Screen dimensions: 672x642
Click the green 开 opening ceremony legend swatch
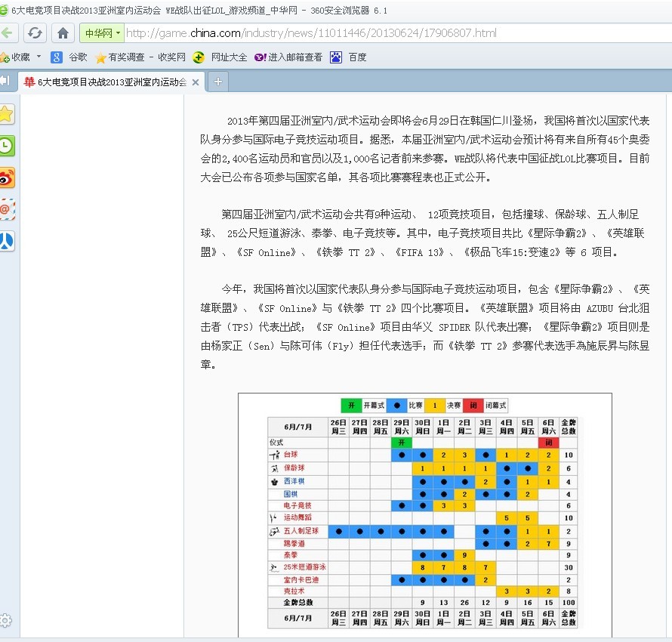point(351,406)
